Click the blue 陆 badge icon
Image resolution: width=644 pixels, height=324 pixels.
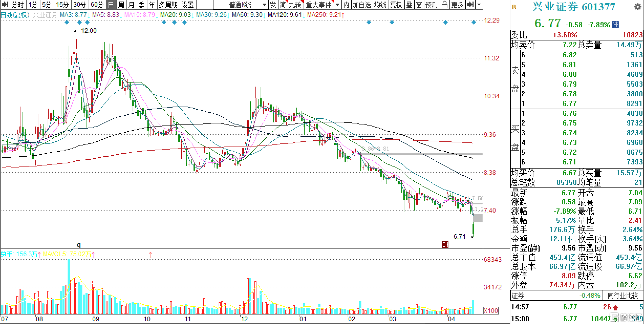(615, 25)
